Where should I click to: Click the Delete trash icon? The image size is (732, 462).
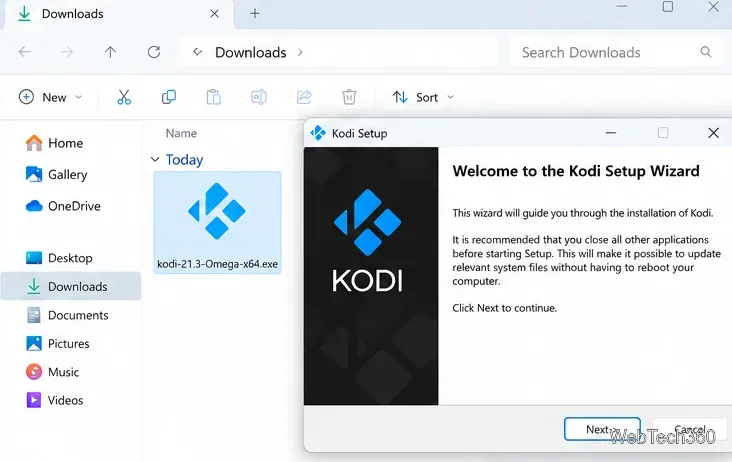point(349,97)
